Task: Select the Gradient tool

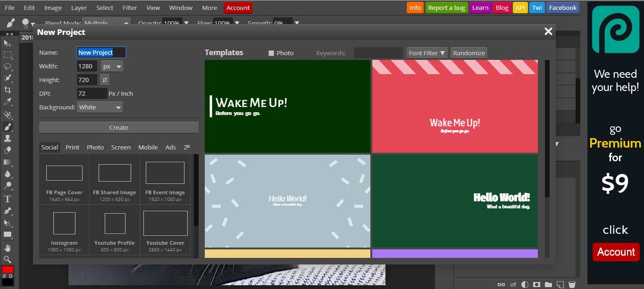Action: coord(8,162)
